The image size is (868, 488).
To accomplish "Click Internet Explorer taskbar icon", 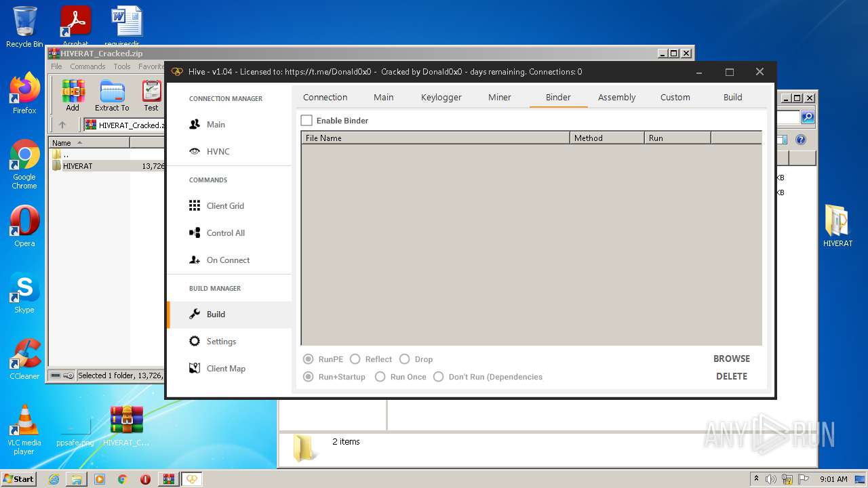I will coord(54,479).
